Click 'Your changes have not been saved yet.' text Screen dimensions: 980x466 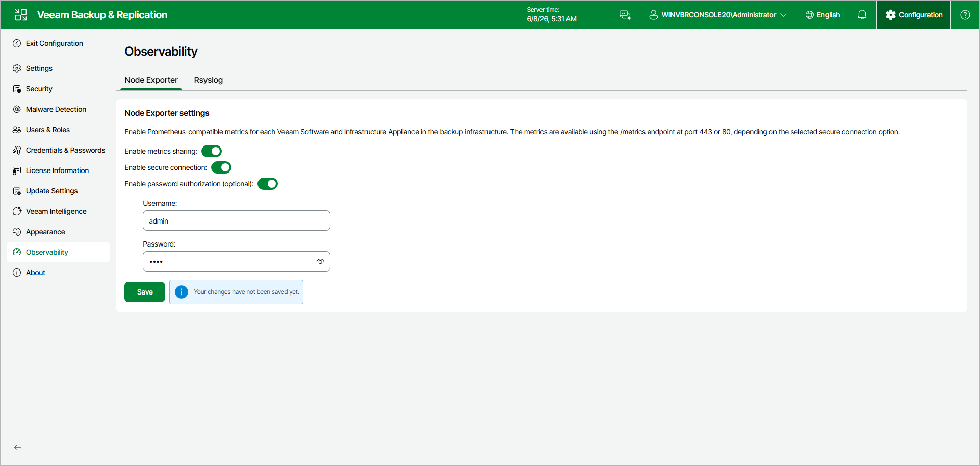click(x=246, y=292)
